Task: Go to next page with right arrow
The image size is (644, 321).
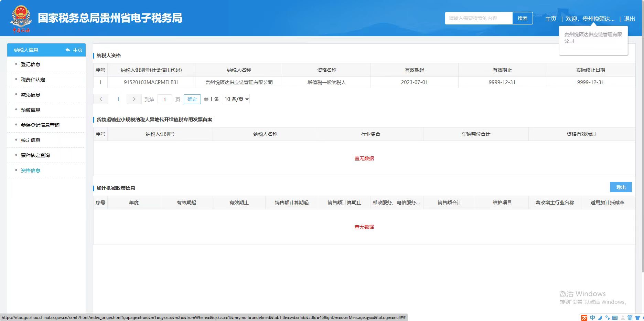Action: (134, 99)
